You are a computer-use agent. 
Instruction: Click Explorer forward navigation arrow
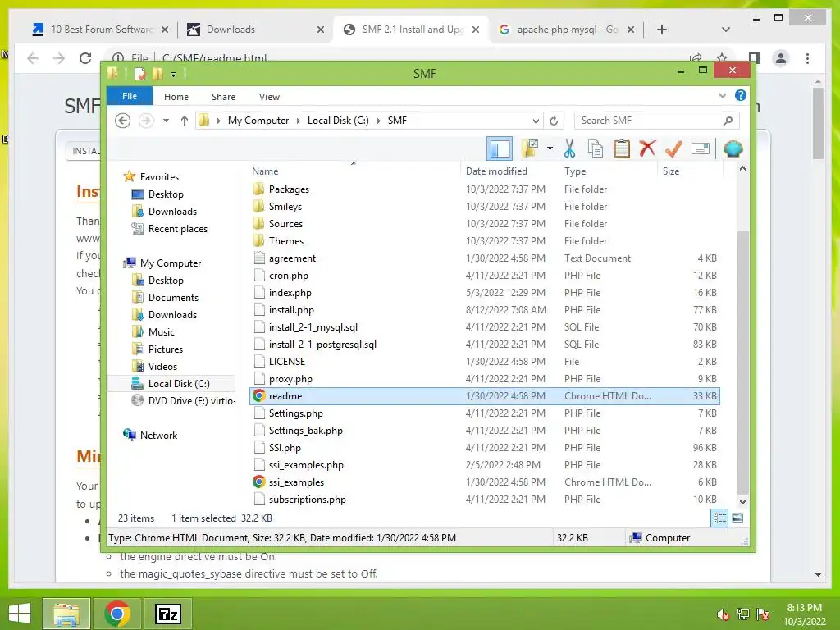(x=146, y=121)
